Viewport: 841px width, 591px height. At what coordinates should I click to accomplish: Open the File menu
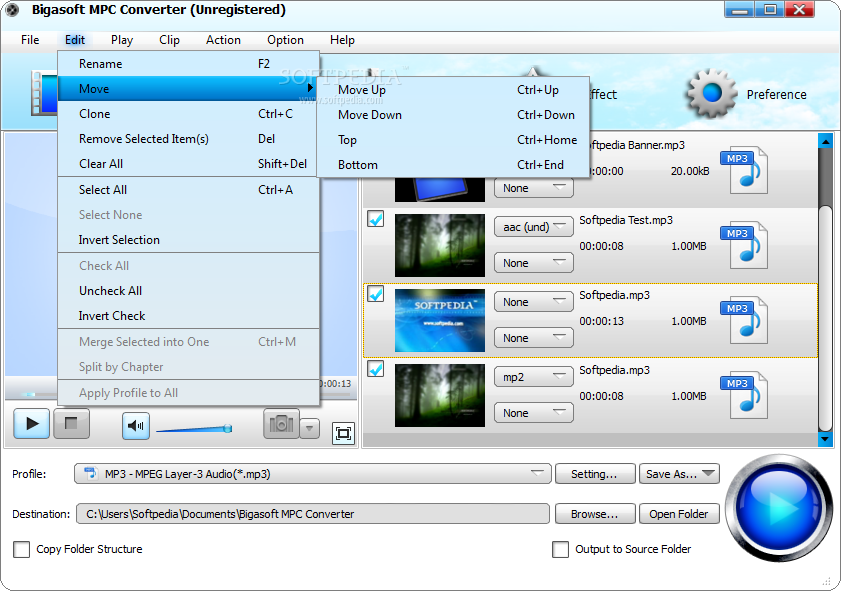(x=30, y=40)
